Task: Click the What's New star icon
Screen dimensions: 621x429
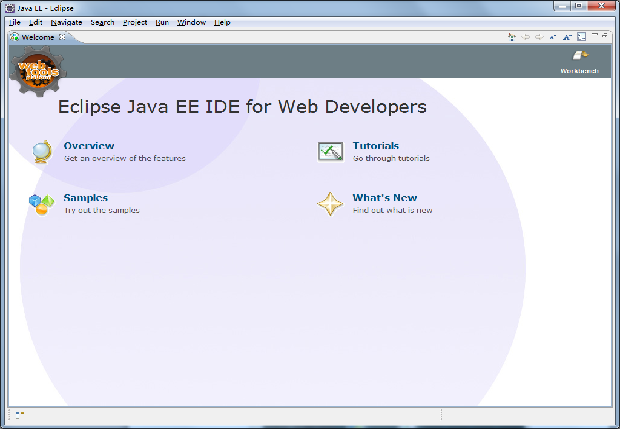Action: [x=330, y=204]
